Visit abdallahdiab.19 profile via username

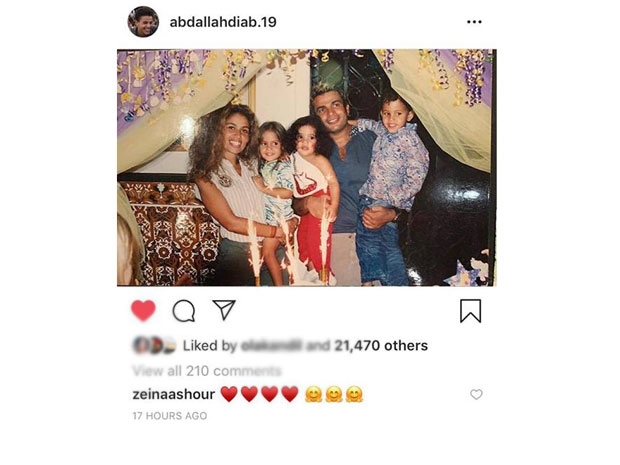pyautogui.click(x=223, y=22)
